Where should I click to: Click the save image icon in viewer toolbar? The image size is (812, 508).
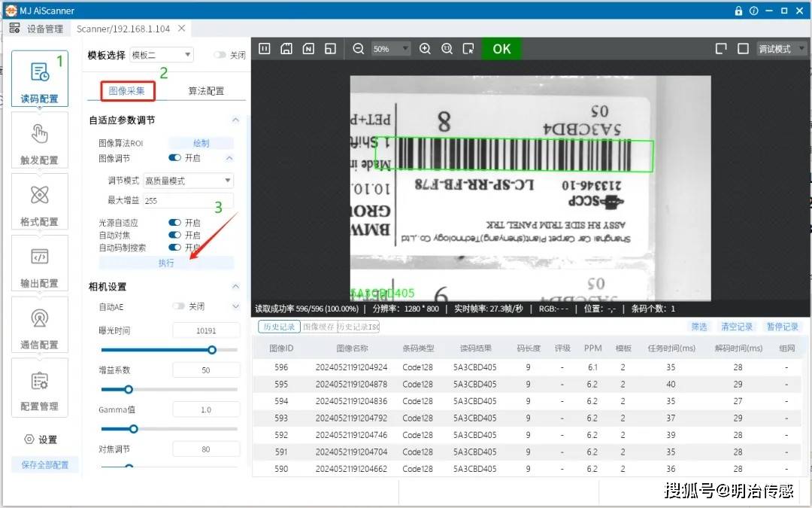coord(286,49)
